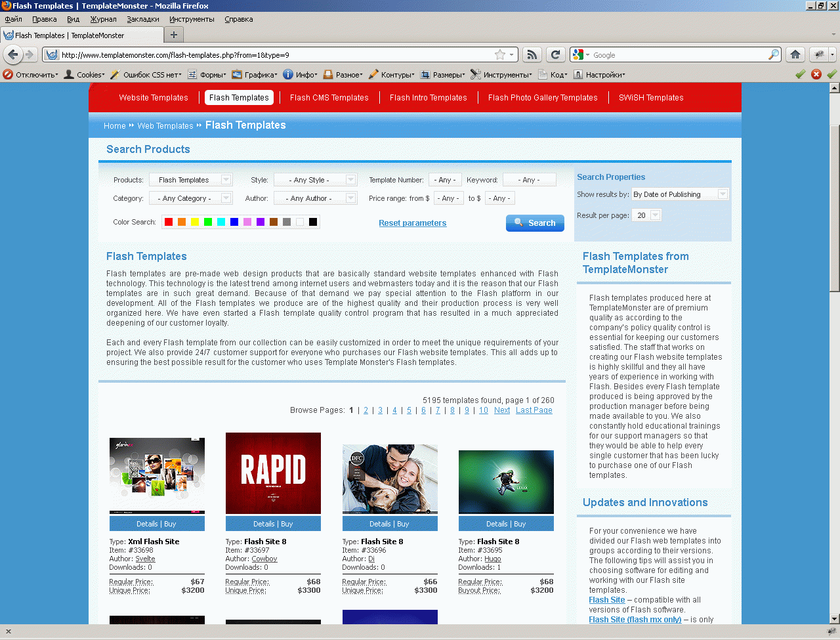This screenshot has width=840, height=640.
Task: Open the Закладки menu
Action: pyautogui.click(x=143, y=19)
